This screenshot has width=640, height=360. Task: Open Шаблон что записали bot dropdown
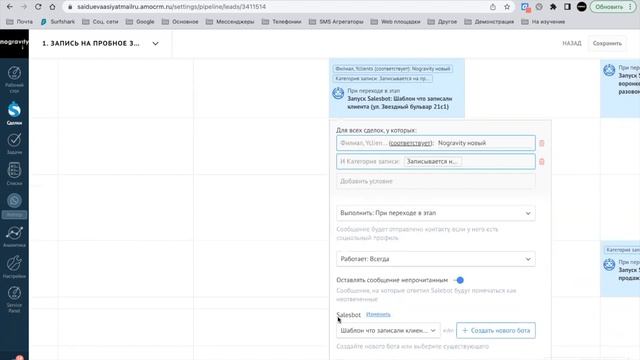[388, 331]
